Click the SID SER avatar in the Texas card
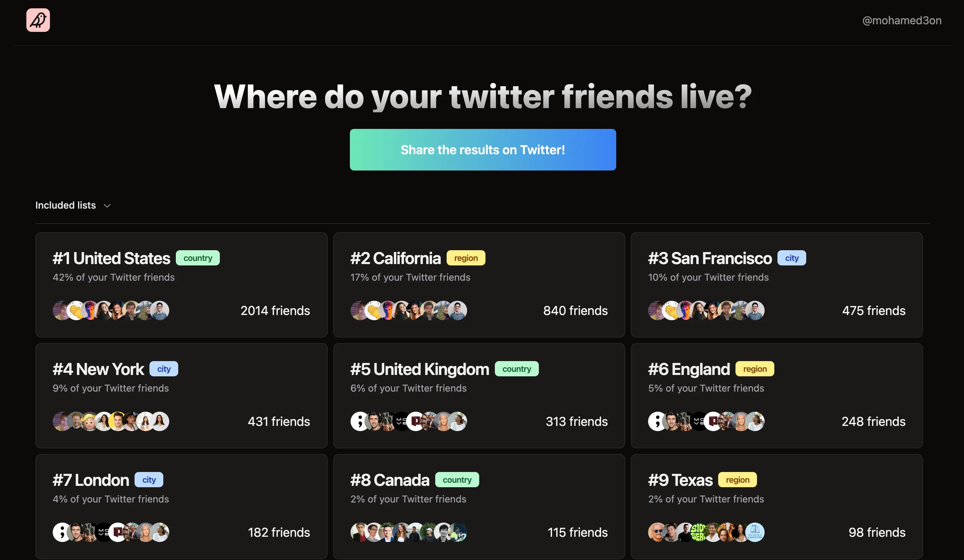Viewport: 964px width, 560px height. [697, 532]
